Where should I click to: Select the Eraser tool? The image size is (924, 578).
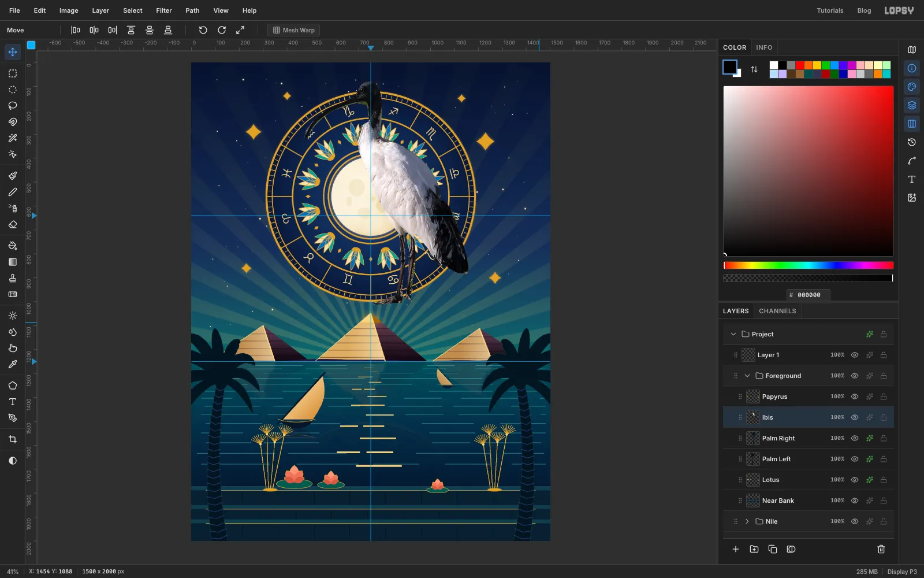click(13, 224)
